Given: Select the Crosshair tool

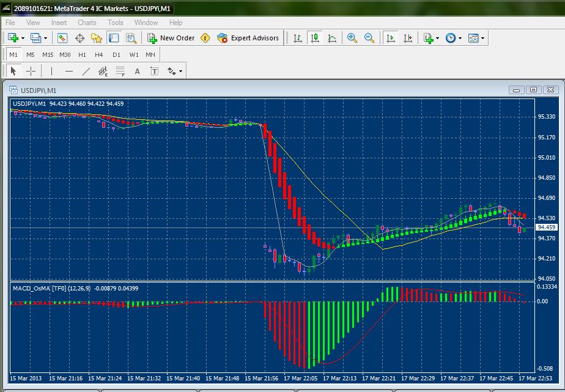Looking at the screenshot, I should [x=31, y=71].
